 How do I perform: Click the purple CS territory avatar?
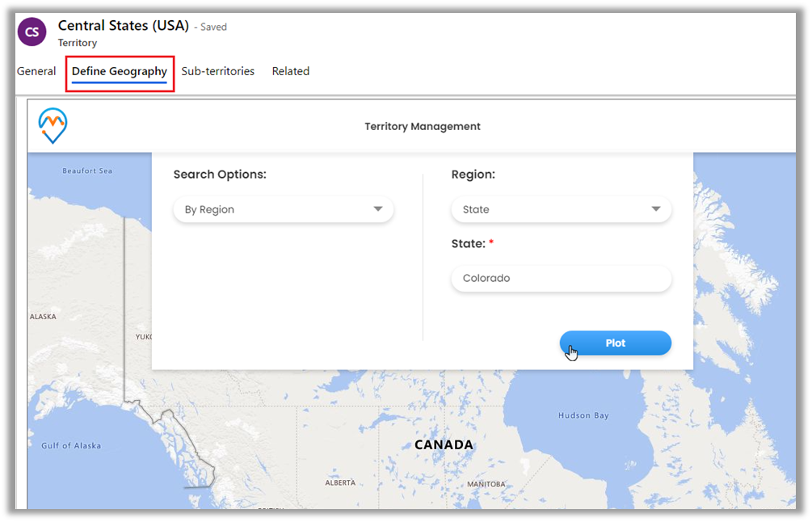pyautogui.click(x=32, y=32)
